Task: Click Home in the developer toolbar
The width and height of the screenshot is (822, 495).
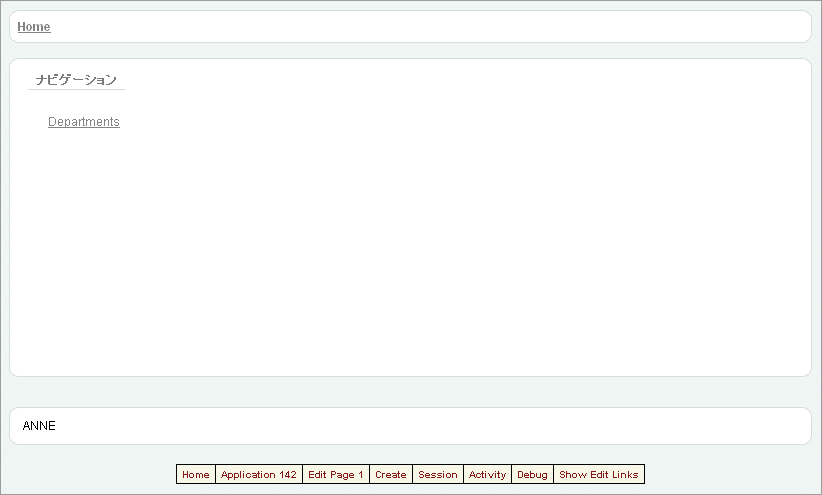Action: click(196, 475)
